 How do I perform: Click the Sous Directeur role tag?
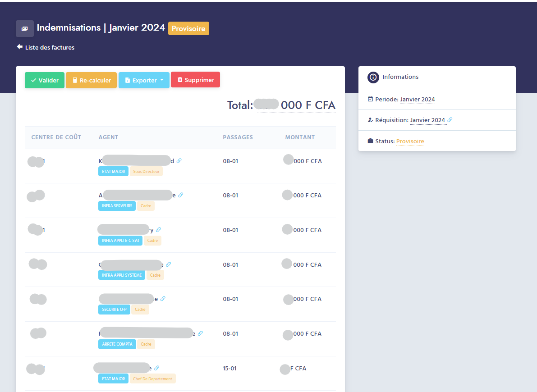tap(146, 172)
